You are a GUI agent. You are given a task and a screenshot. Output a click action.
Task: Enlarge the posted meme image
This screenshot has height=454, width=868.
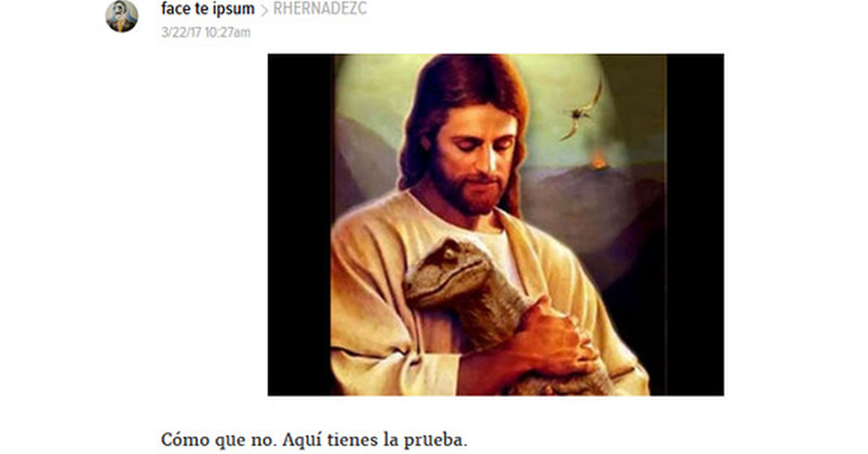pos(496,225)
